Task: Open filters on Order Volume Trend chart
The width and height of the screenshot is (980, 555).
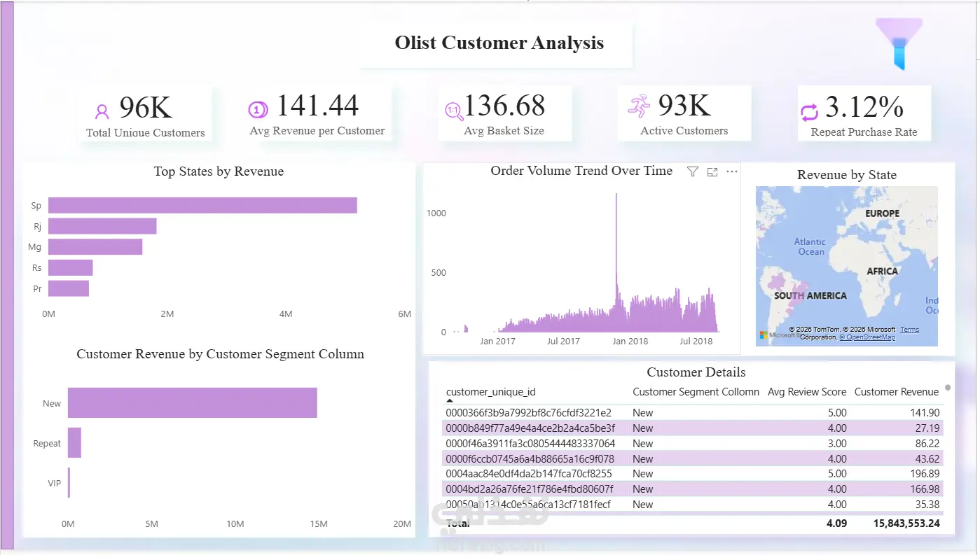Action: [x=692, y=171]
